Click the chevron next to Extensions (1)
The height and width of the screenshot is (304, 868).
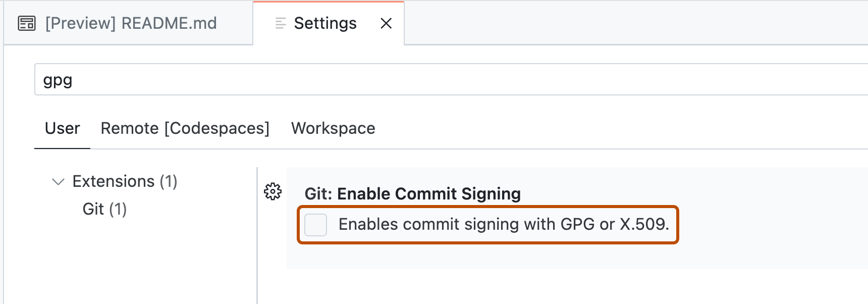[57, 181]
